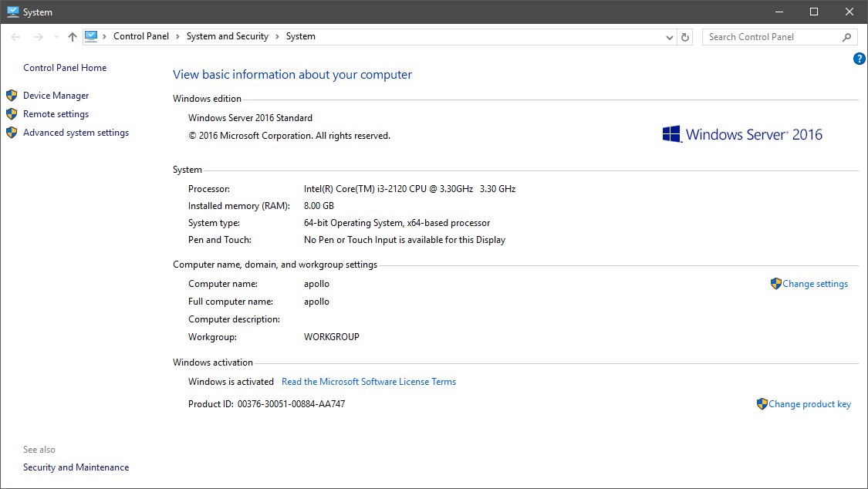868x489 pixels.
Task: Expand chevron after Control Panel breadcrumb
Action: coord(177,36)
